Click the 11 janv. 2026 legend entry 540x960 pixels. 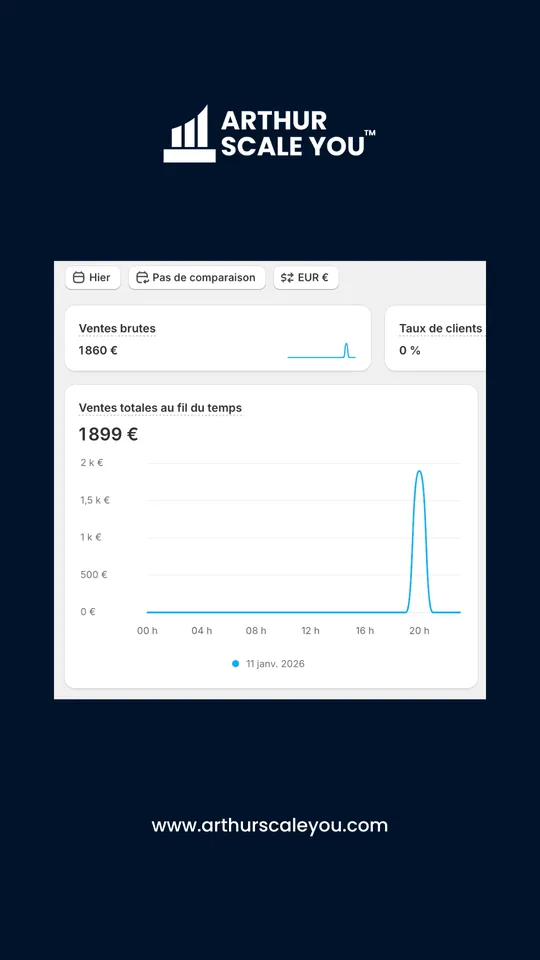(268, 664)
